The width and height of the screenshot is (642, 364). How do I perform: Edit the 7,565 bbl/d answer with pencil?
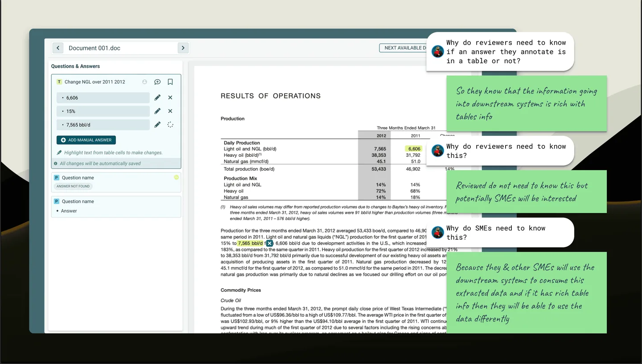tap(157, 125)
